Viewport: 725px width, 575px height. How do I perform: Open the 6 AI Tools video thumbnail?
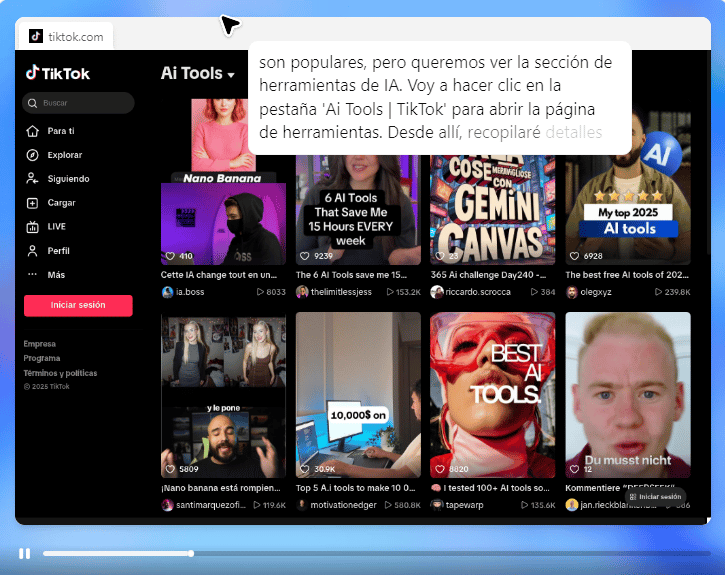(358, 210)
